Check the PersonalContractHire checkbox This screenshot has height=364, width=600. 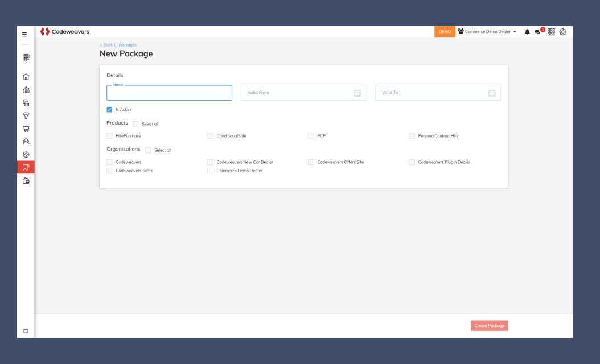412,136
